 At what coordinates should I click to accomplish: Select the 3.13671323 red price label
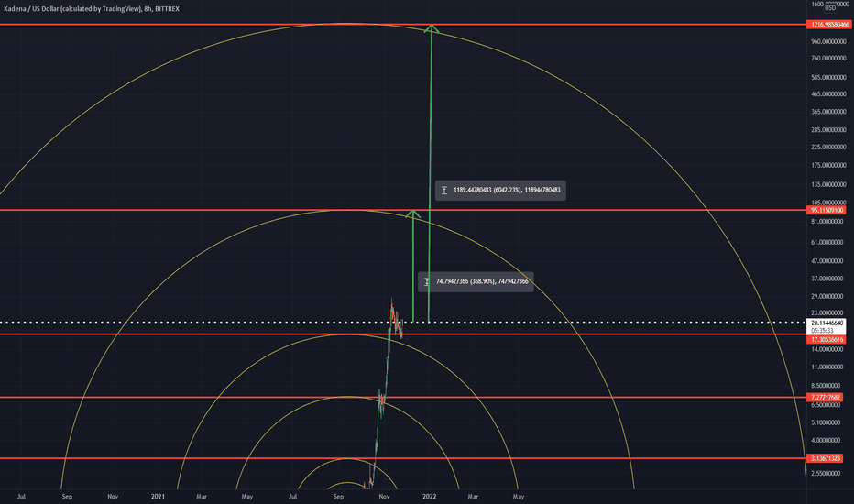(826, 458)
